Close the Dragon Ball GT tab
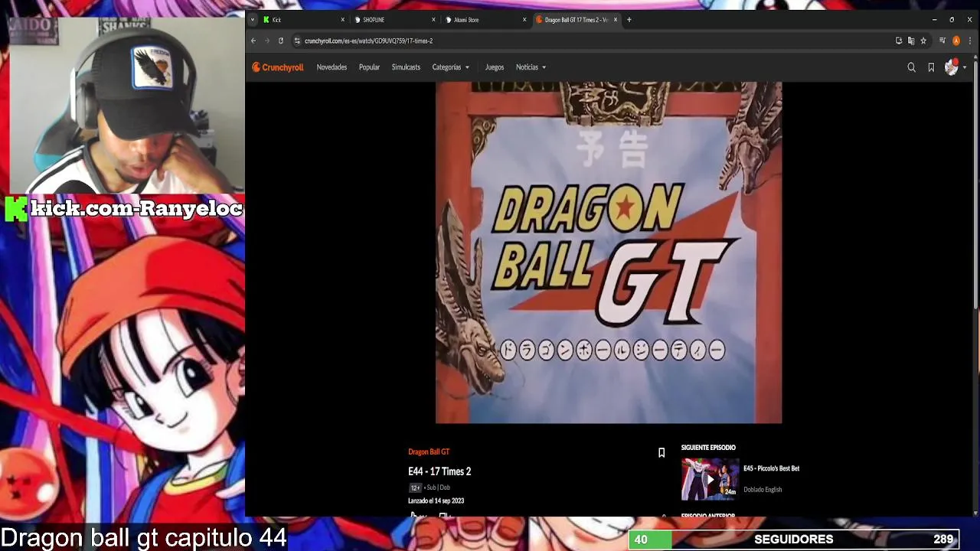The width and height of the screenshot is (980, 551). point(615,20)
